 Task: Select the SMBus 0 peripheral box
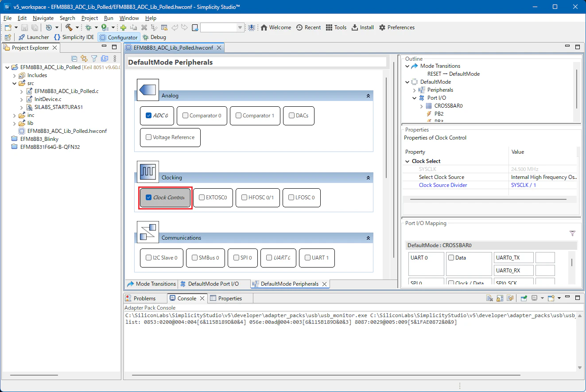[206, 258]
